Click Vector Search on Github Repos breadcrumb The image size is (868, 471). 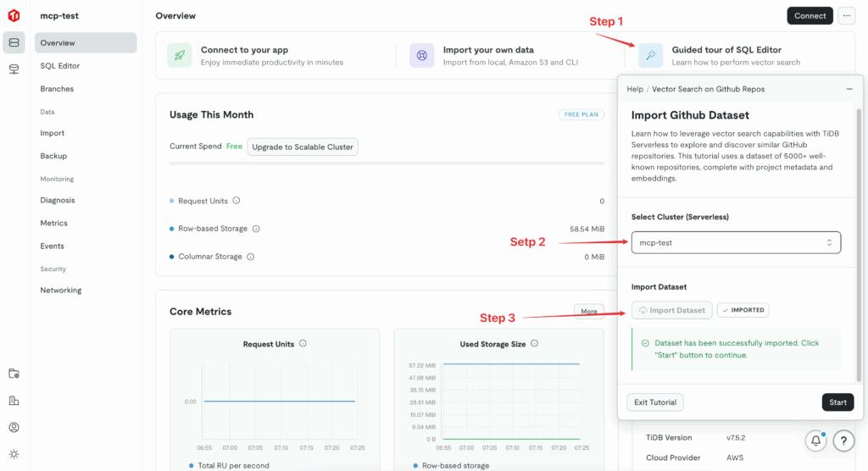coord(708,89)
